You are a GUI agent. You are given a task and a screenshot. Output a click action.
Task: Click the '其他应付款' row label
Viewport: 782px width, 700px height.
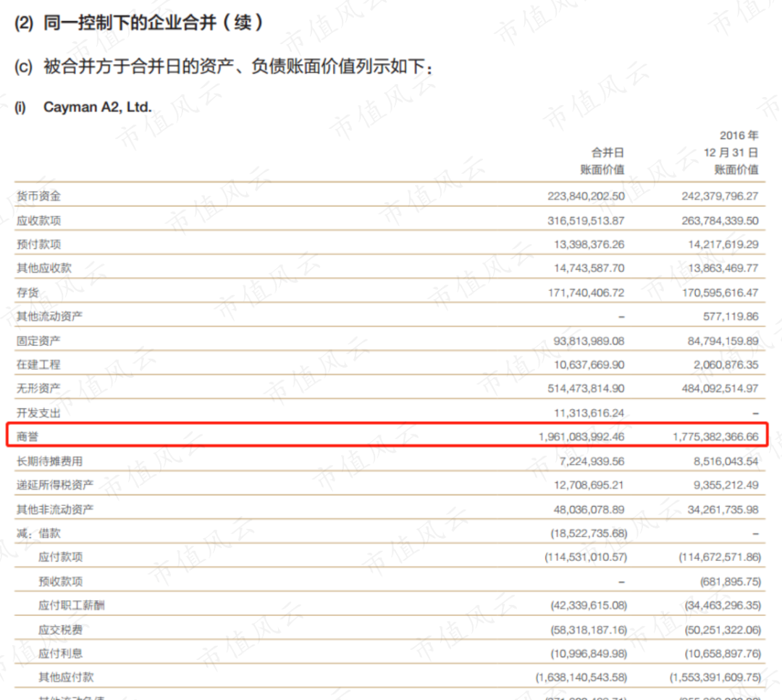click(66, 677)
